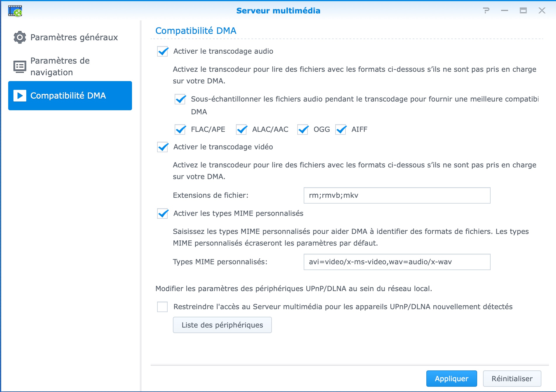Toggle the AIFF checkbox
Screen dimensions: 556x392
(x=341, y=129)
